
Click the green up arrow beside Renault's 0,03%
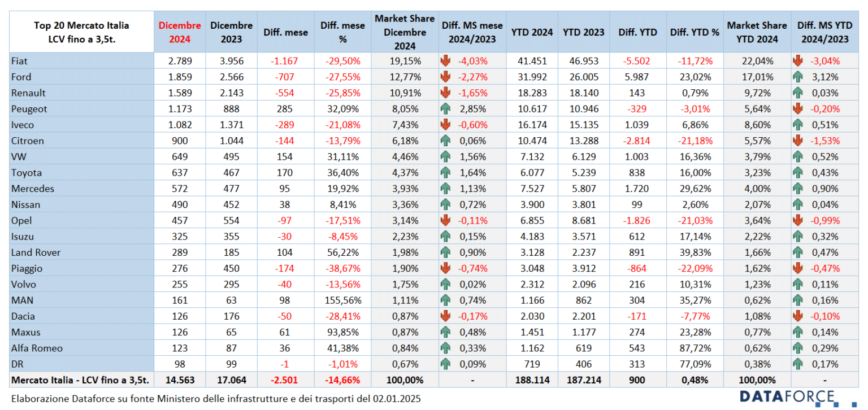click(x=798, y=93)
